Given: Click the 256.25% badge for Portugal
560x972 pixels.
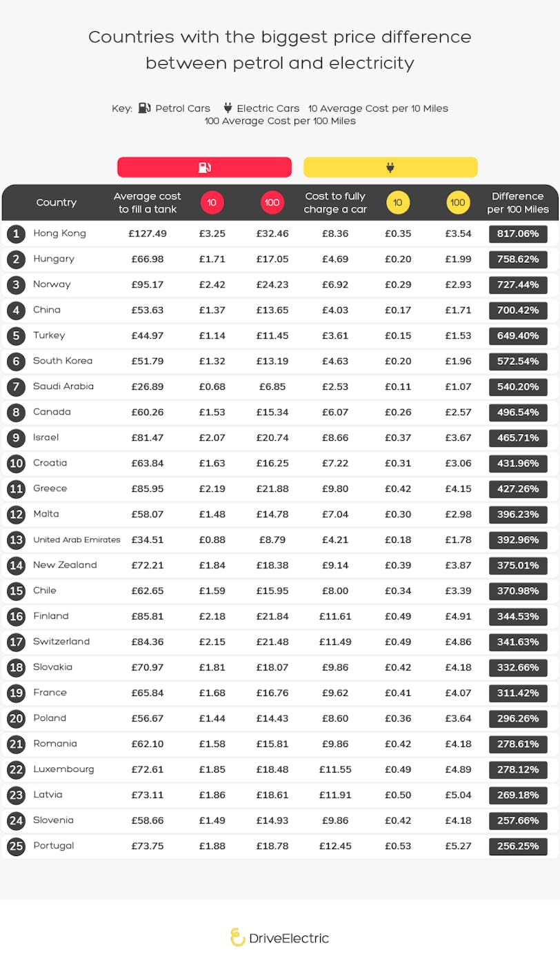Looking at the screenshot, I should pos(518,846).
